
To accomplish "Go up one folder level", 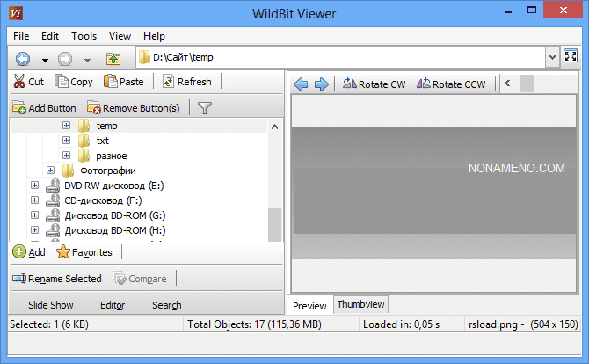I will (113, 58).
